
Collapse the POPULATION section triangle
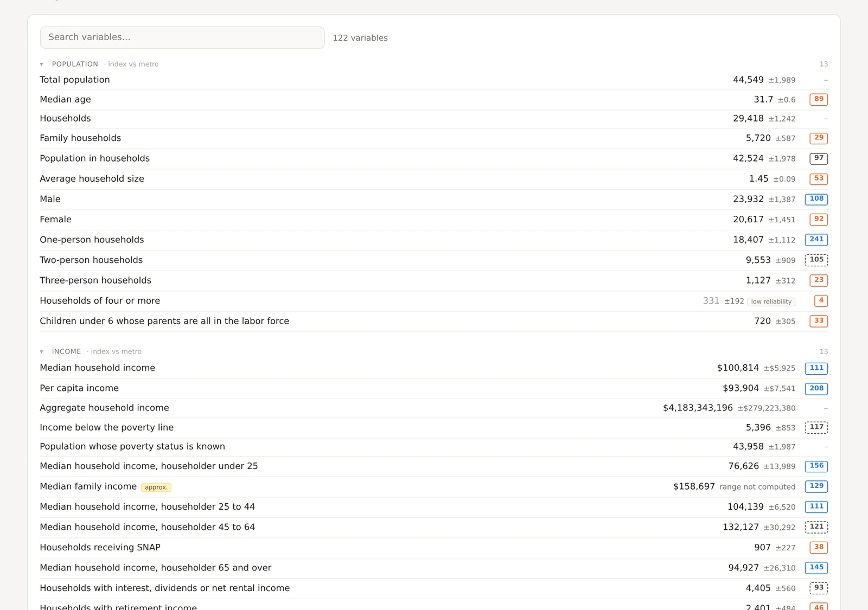coord(42,65)
